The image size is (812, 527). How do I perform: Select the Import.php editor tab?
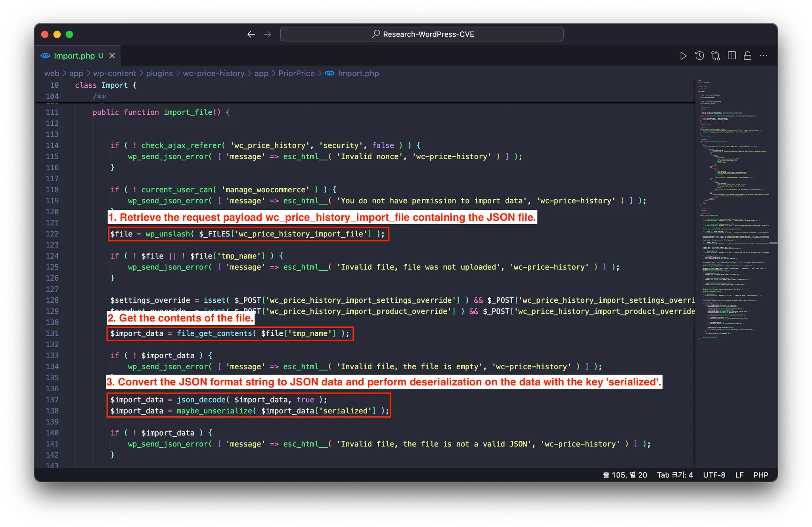pos(74,56)
